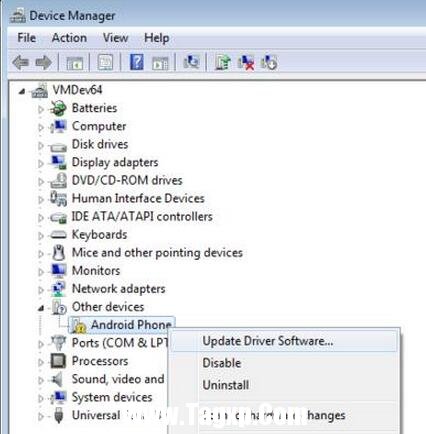Expand the Display adapters node
Viewport: 426px width, 434px height.
[x=41, y=163]
